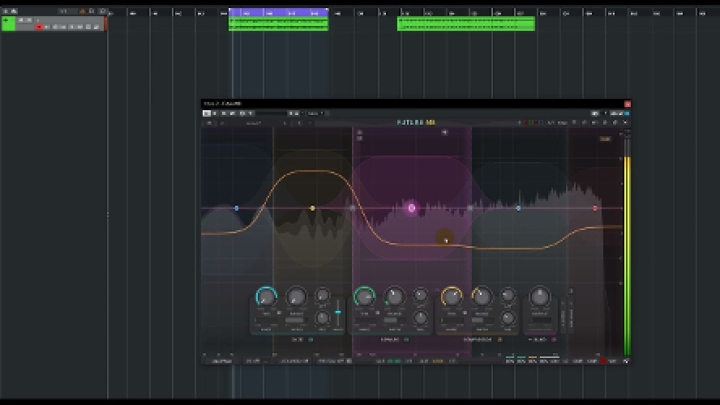Select the first green audio clip

(x=278, y=24)
